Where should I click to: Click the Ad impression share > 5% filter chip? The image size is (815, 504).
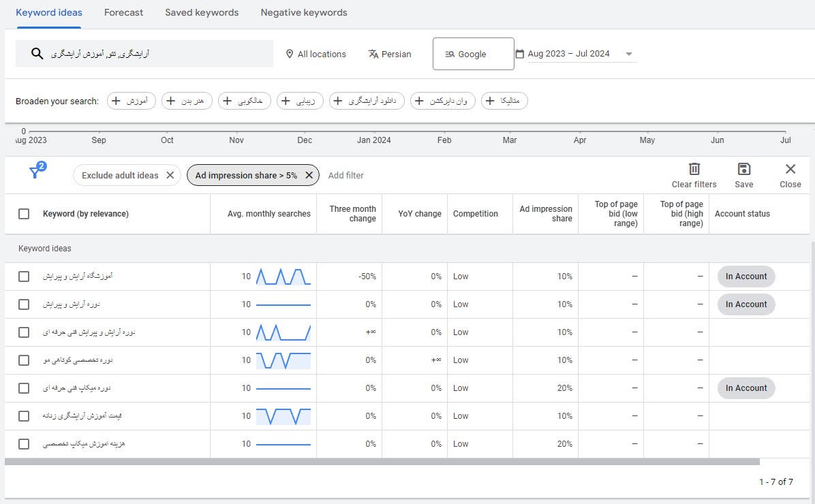tap(253, 175)
